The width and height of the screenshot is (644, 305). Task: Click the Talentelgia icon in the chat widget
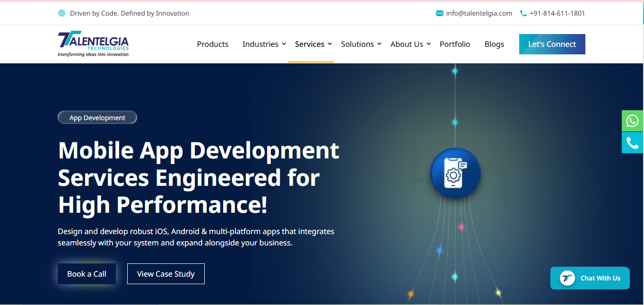(567, 278)
